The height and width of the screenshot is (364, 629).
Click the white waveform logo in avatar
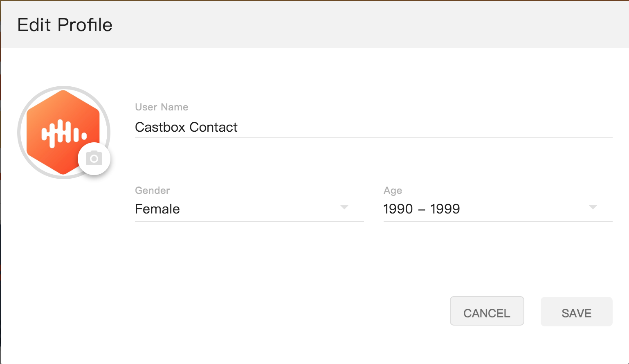[x=64, y=133]
